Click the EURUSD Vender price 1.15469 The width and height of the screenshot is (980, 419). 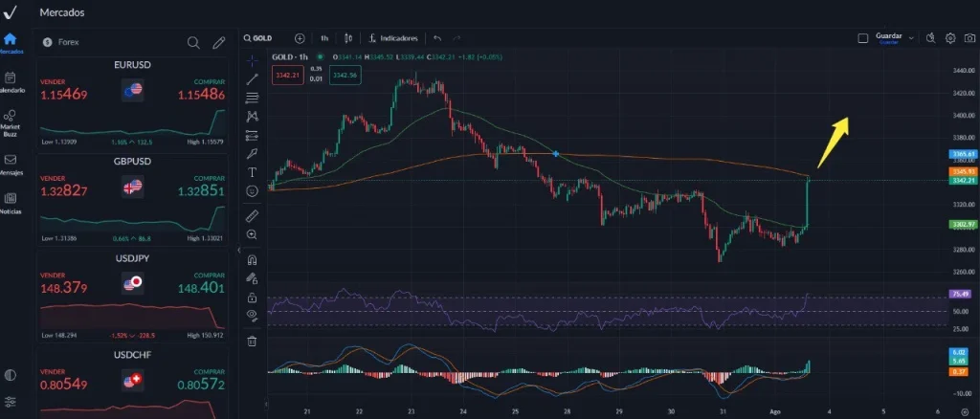tap(64, 96)
